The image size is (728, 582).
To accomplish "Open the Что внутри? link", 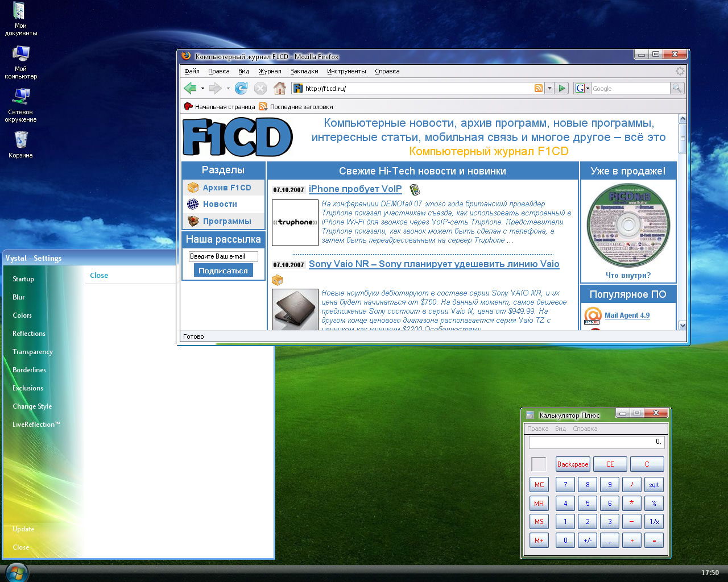I will 628,275.
